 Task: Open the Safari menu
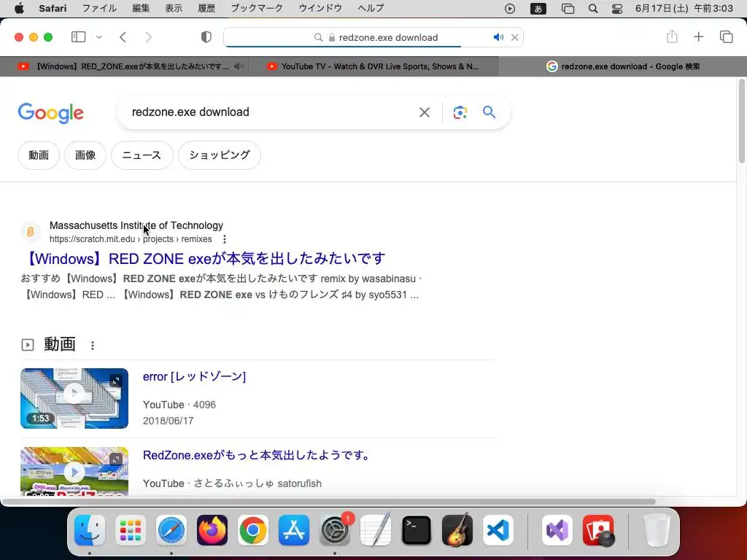tap(53, 8)
